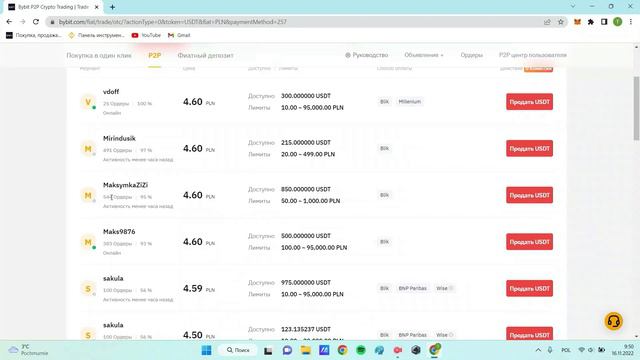Click Продать USDT for MaksymkaZiZi
Image resolution: width=640 pixels, height=360 pixels.
tap(529, 195)
